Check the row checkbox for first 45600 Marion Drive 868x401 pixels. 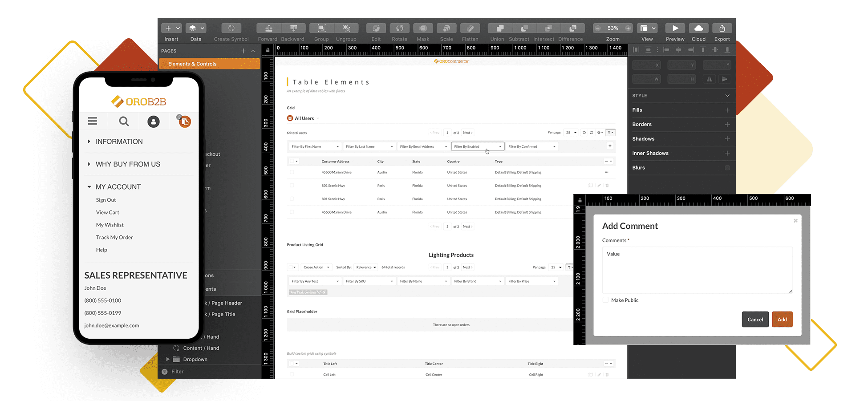click(292, 172)
